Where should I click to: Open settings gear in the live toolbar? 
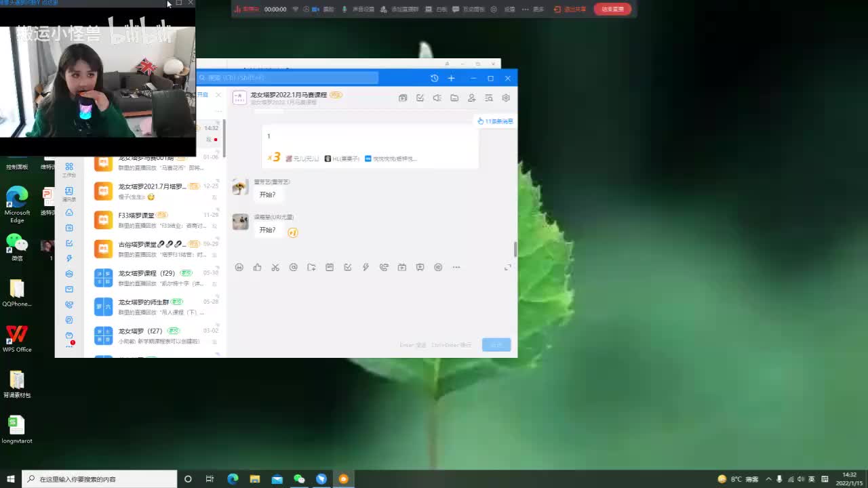click(x=503, y=9)
